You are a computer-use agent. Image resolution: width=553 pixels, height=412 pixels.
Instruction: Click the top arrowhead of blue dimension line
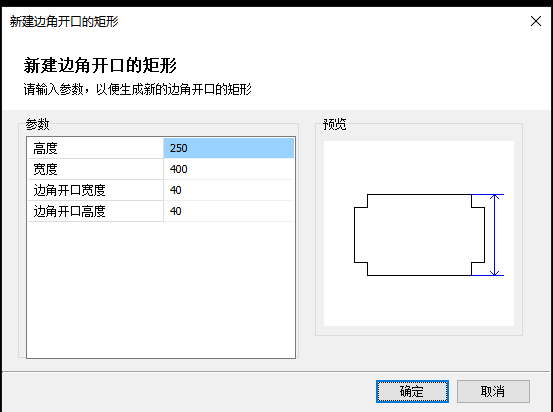(x=495, y=197)
